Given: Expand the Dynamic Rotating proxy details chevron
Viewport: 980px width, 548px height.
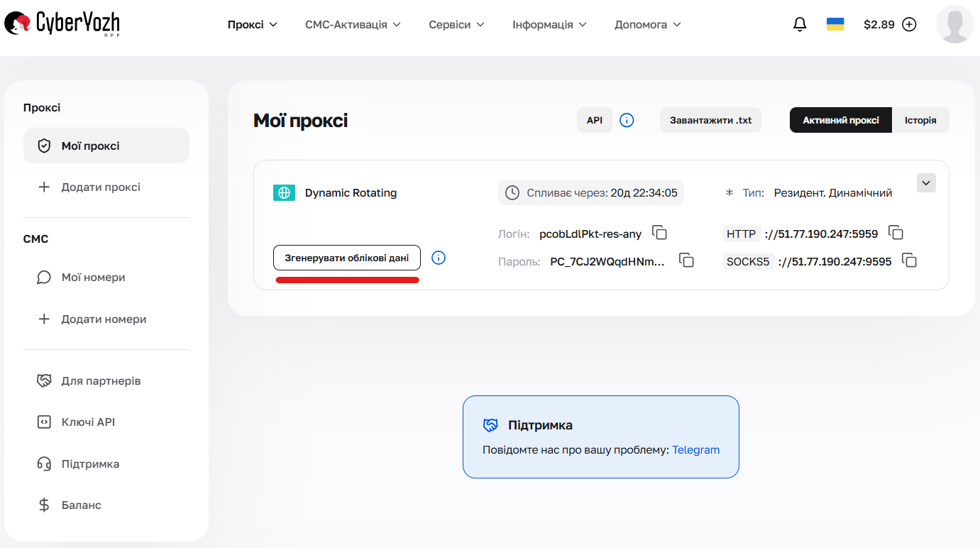Looking at the screenshot, I should 926,182.
